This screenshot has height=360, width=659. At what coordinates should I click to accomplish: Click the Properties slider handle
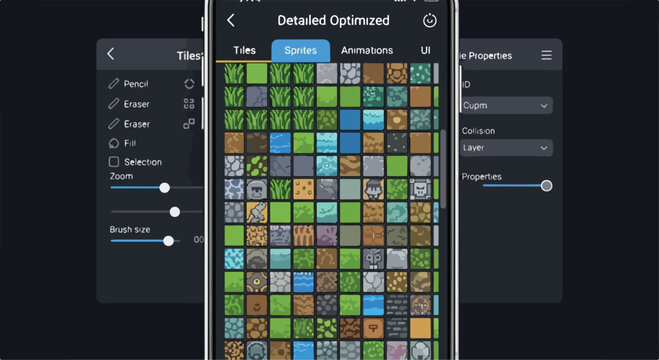[x=546, y=186]
